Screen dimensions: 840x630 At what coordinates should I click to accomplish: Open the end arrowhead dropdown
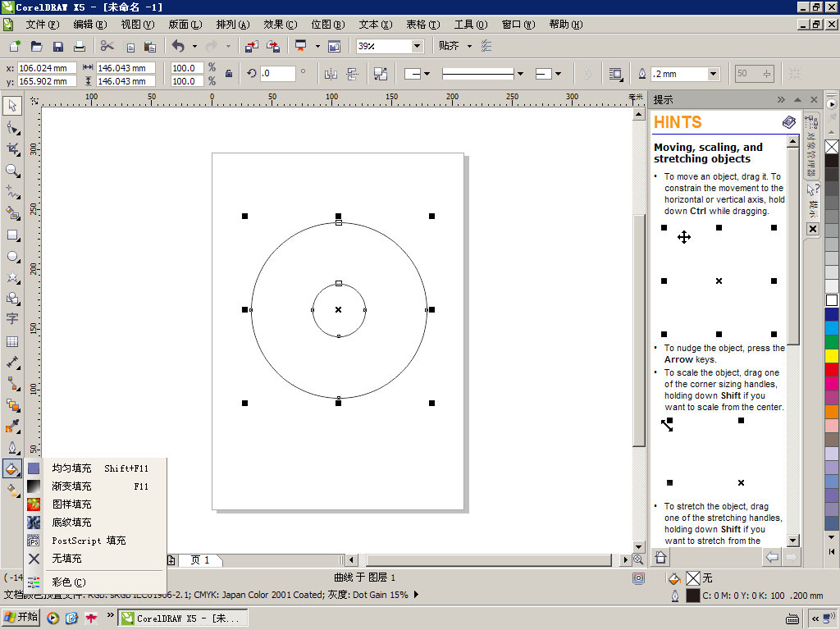coord(558,74)
